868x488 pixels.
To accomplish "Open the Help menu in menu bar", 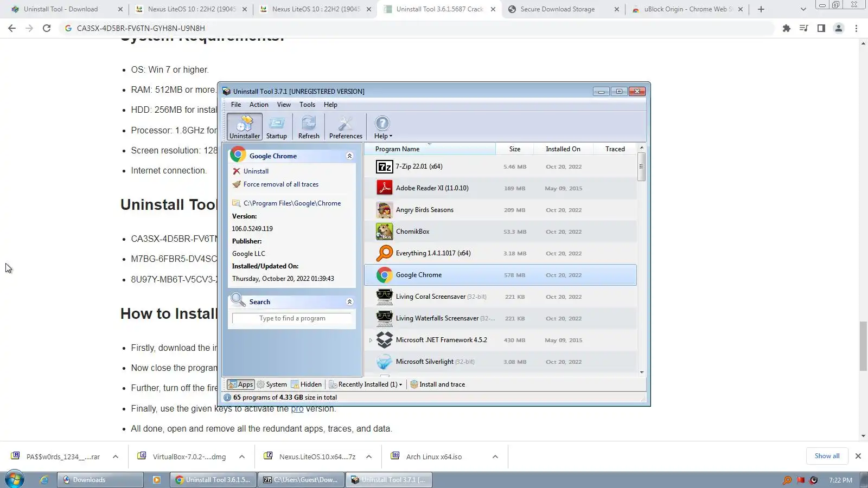I will pyautogui.click(x=330, y=105).
